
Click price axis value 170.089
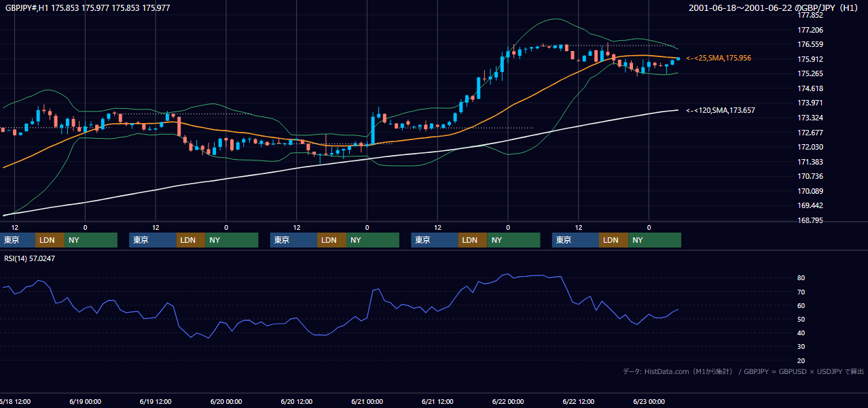coord(810,191)
